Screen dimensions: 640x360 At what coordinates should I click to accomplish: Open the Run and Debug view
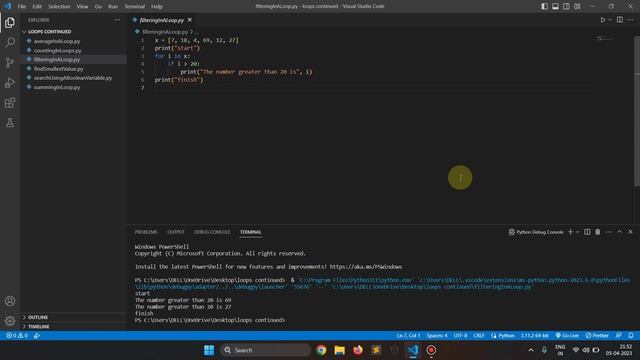[10, 82]
